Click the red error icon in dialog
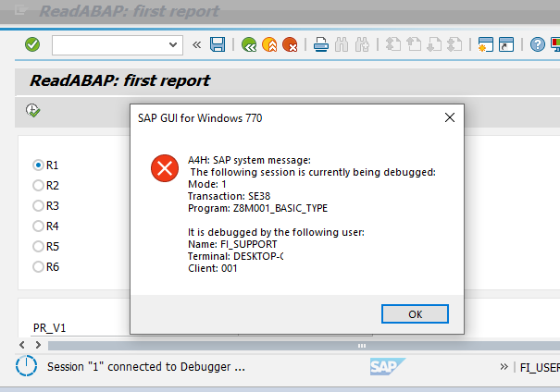The height and width of the screenshot is (392, 560). pos(165,168)
